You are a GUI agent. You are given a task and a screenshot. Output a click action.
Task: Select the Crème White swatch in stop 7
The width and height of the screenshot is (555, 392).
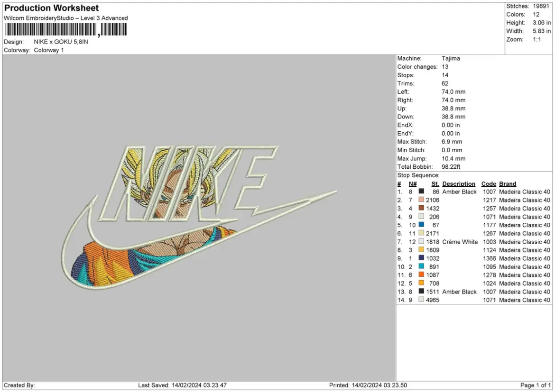click(x=421, y=241)
